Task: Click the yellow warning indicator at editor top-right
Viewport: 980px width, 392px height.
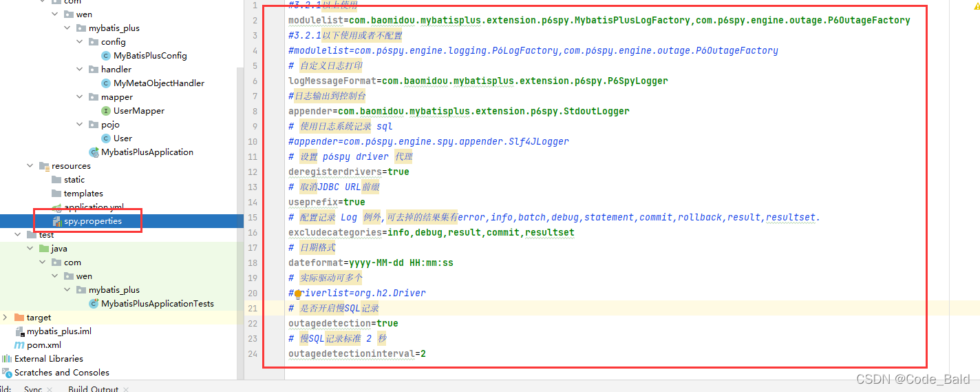Action: (976, 3)
